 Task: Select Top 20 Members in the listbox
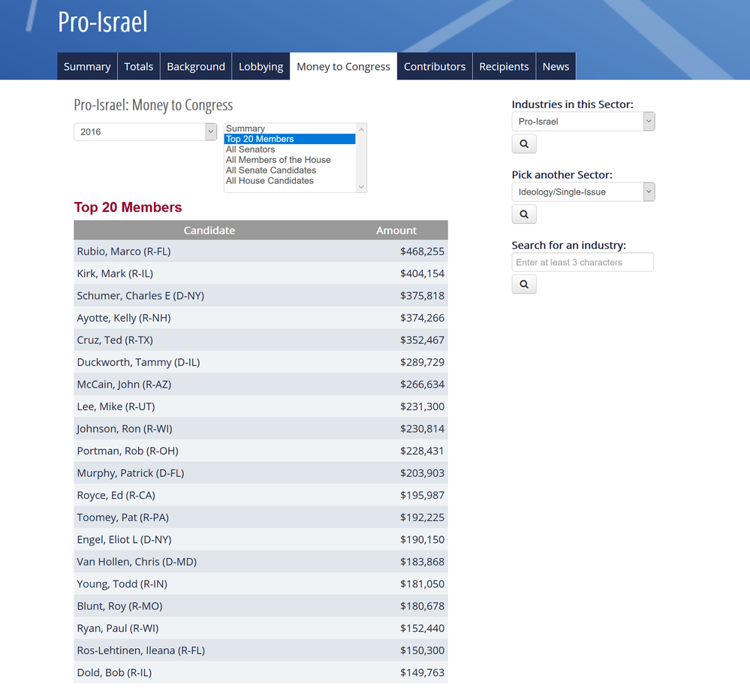coord(290,139)
